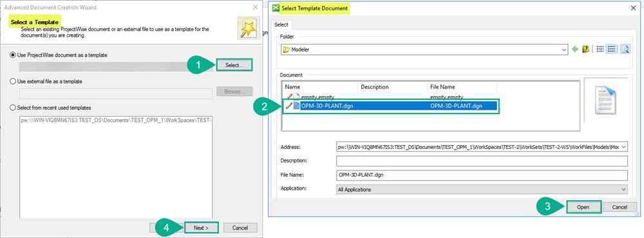644x238 pixels.
Task: Click the wizard wand icon in header
Action: 249,28
